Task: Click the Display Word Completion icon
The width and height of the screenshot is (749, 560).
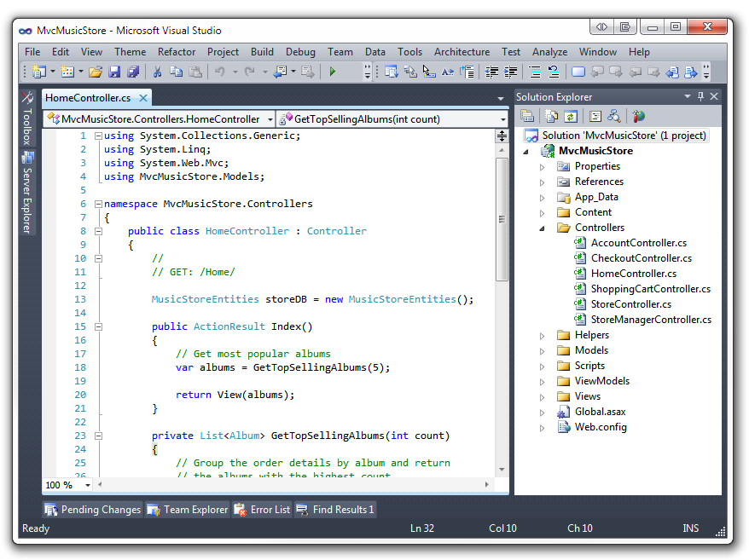Action: tap(448, 72)
